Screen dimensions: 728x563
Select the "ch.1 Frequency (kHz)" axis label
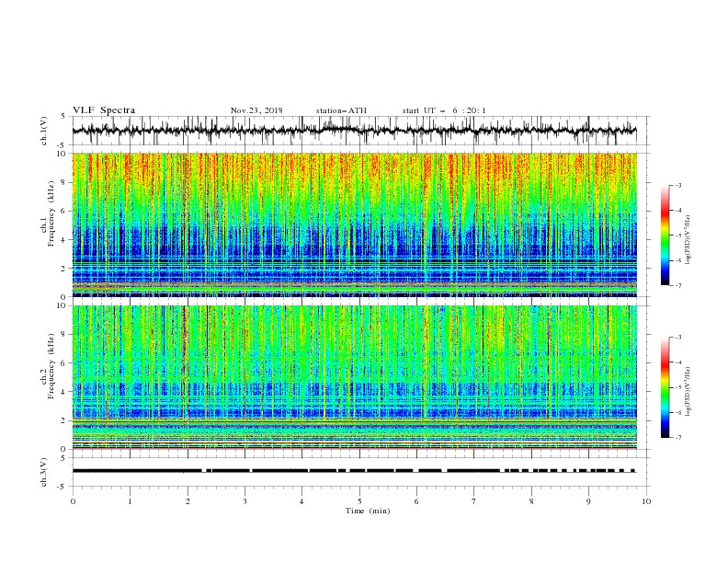(x=48, y=214)
